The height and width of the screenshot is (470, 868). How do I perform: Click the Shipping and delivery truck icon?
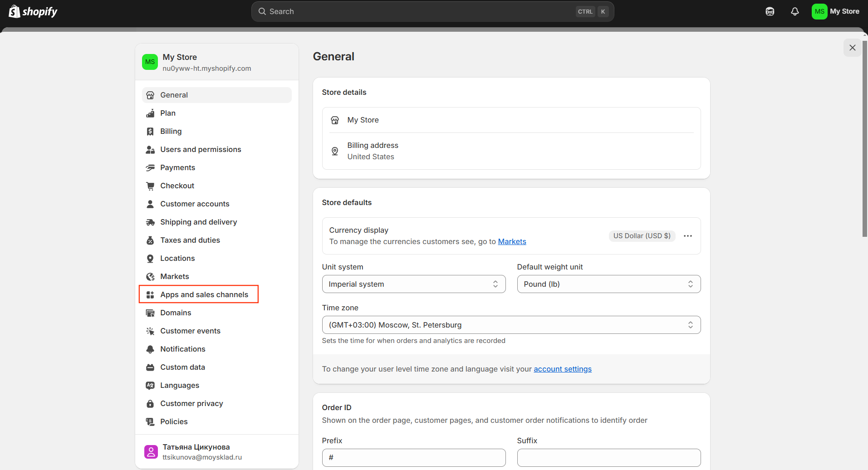coord(150,222)
